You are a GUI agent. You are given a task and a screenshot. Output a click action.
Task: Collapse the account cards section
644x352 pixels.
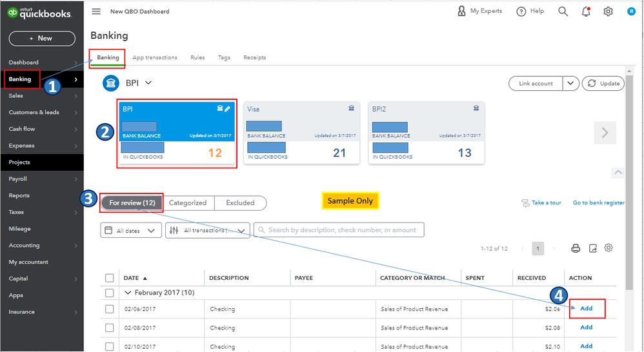click(x=618, y=173)
